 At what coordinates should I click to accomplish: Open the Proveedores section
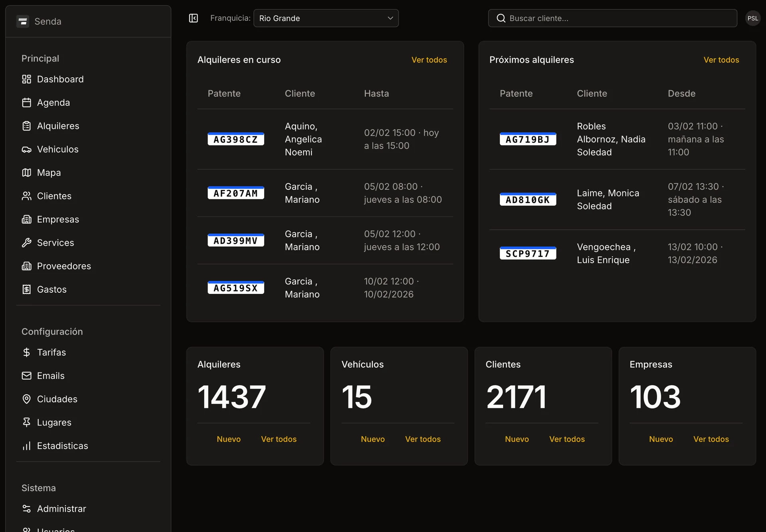pyautogui.click(x=64, y=266)
